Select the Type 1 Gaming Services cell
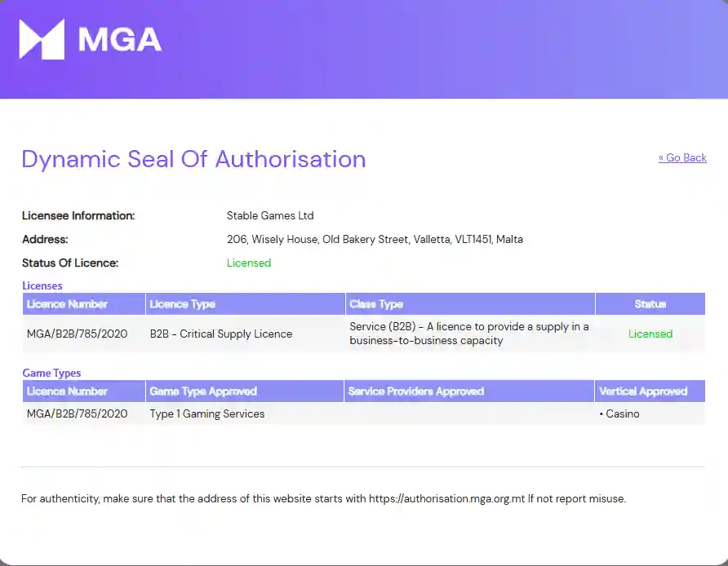This screenshot has width=728, height=566. (x=207, y=413)
